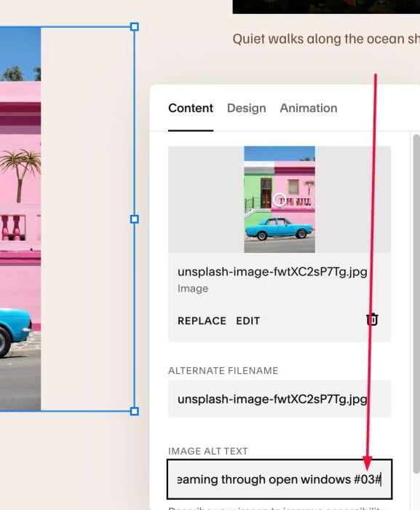
Task: Select the pink building image on canvas
Action: tap(20, 219)
